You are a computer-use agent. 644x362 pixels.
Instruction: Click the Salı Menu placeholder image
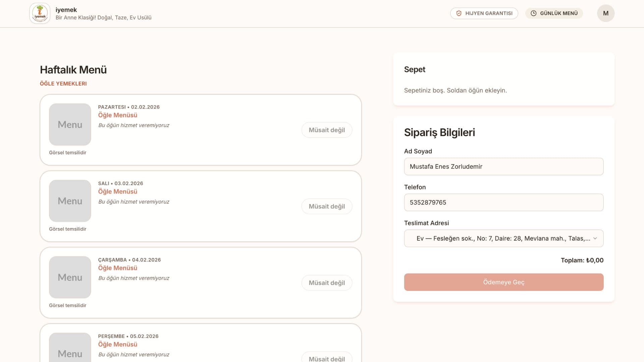coord(70,201)
